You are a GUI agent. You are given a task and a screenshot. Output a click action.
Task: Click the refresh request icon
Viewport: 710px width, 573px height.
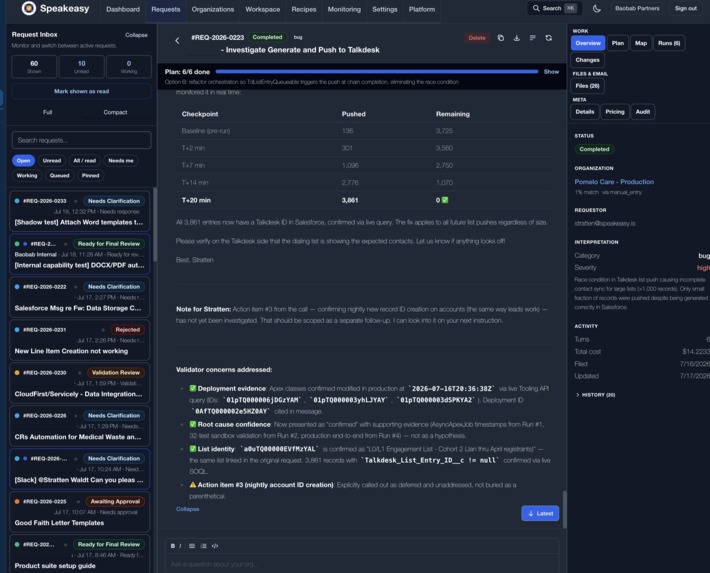click(x=548, y=38)
